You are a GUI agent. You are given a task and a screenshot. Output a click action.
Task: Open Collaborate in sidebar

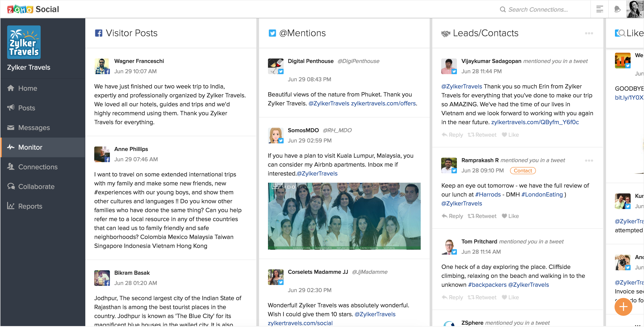[x=36, y=186]
